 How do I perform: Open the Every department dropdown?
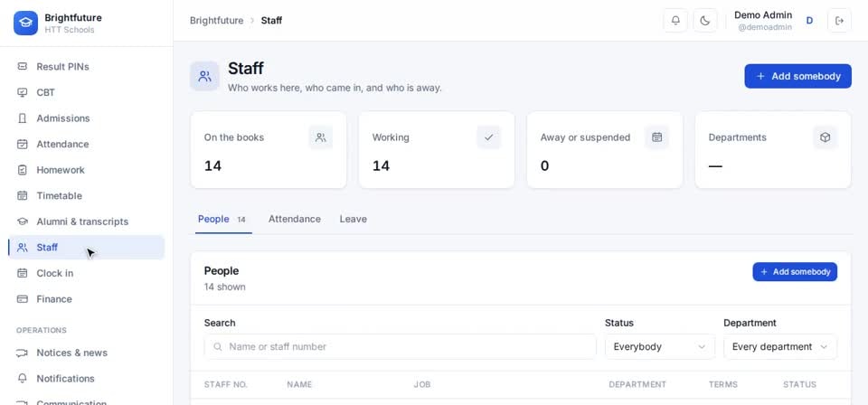coord(780,347)
